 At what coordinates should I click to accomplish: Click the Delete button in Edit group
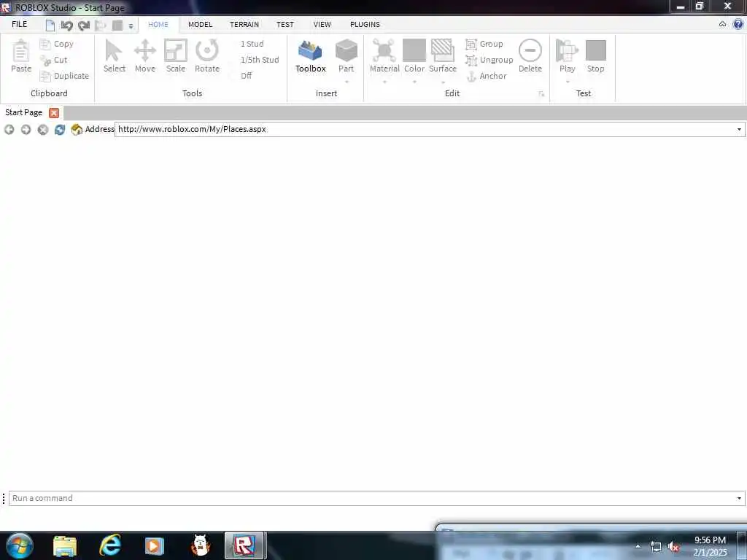click(530, 56)
